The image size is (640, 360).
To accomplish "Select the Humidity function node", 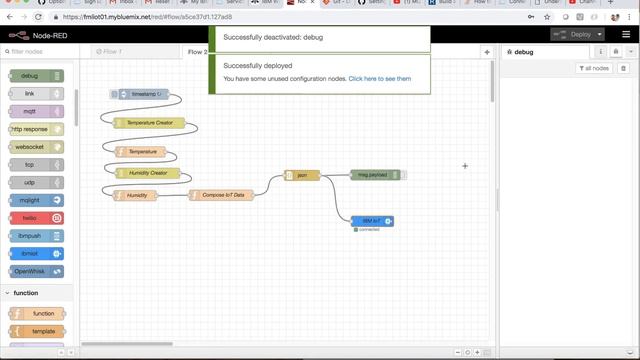I will click(x=135, y=196).
